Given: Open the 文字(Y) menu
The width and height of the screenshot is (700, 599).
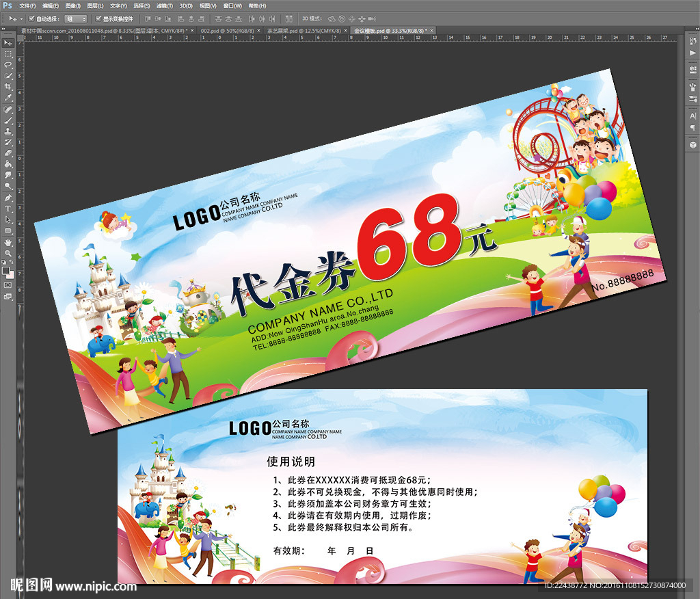Looking at the screenshot, I should [x=118, y=5].
